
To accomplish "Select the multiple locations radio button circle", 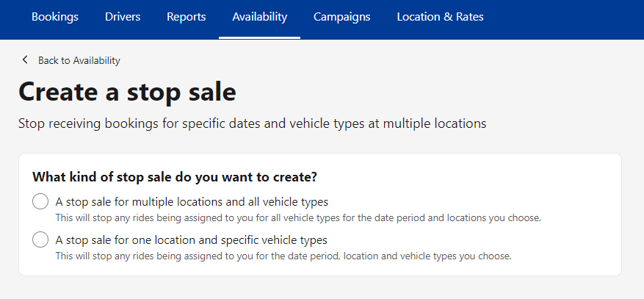I will click(40, 202).
